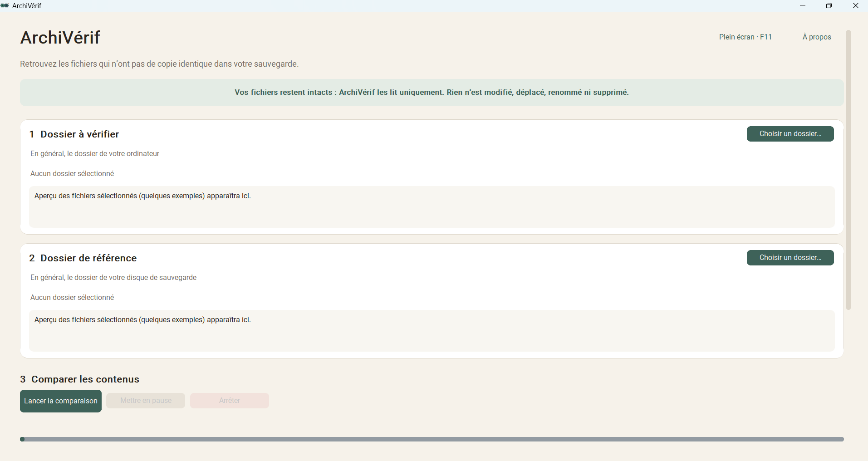
Task: Click the '1 Dossier à vérifier' heading
Action: [x=74, y=134]
